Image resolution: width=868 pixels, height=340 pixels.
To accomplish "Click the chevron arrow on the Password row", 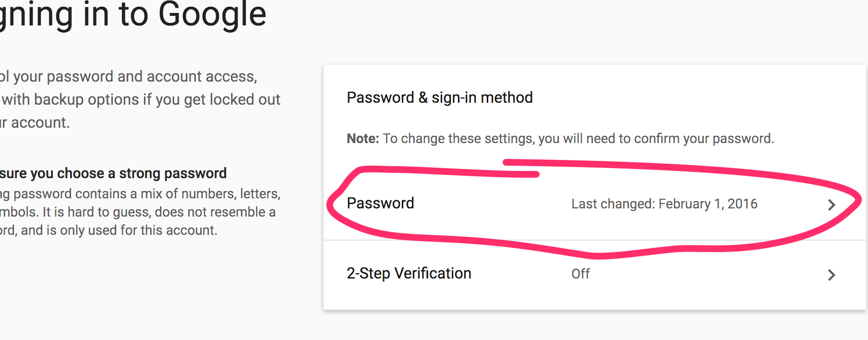I will (832, 205).
